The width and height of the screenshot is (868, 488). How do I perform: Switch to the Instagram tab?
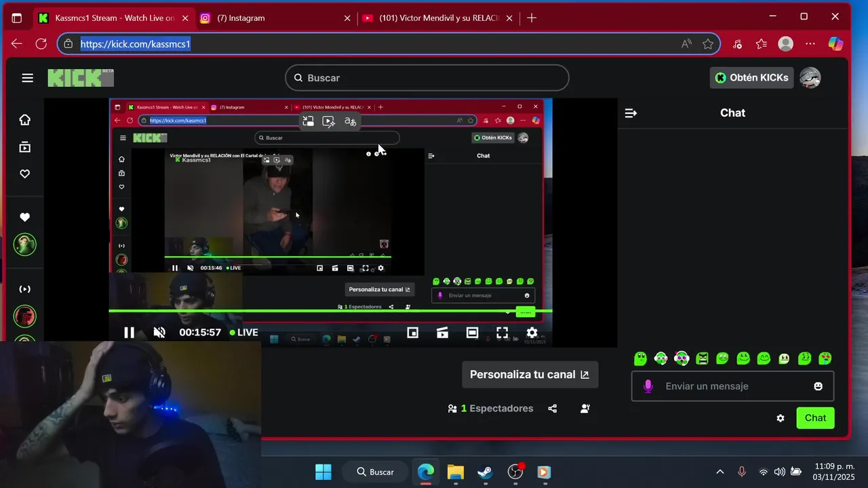click(277, 18)
